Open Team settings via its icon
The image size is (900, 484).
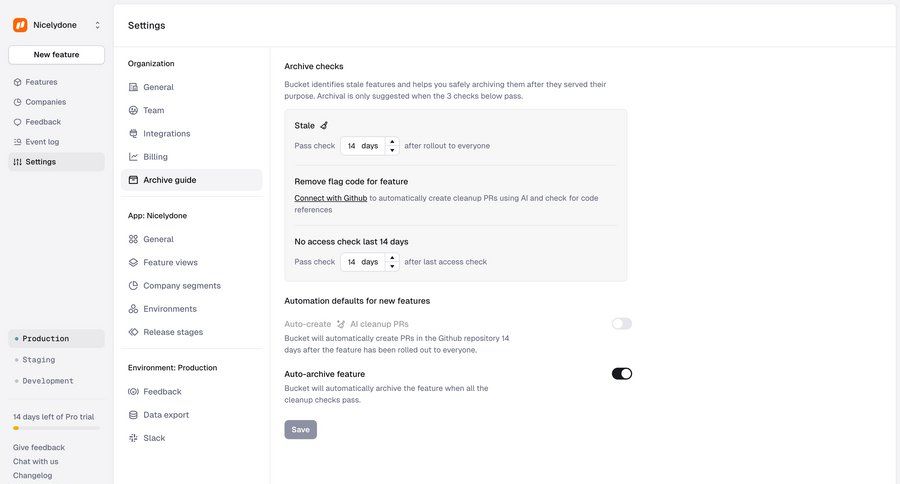point(133,110)
